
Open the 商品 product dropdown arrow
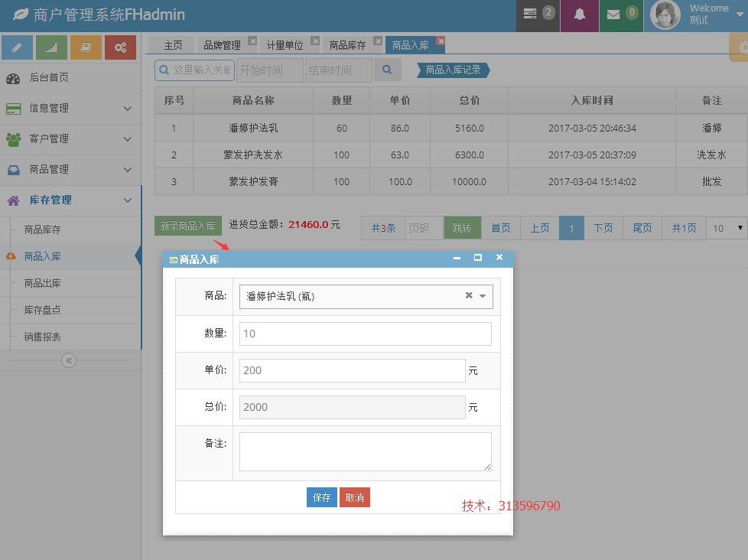[x=483, y=296]
